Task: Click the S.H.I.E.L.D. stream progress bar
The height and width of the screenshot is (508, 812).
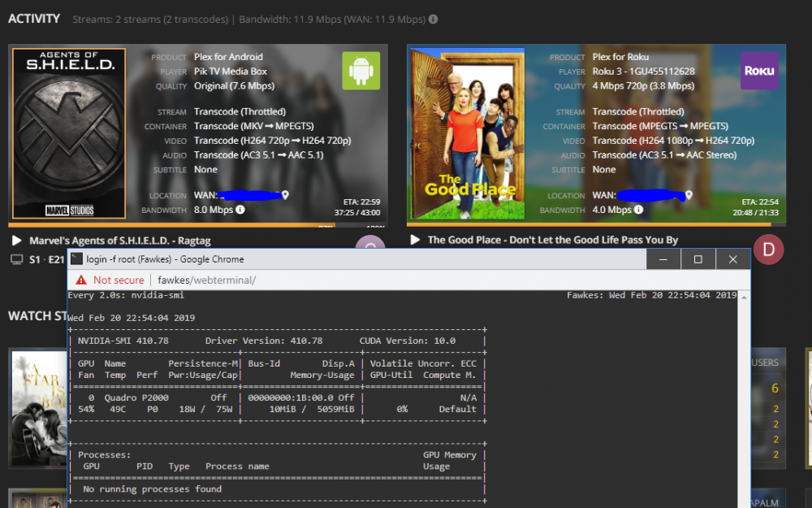Action: (198, 225)
